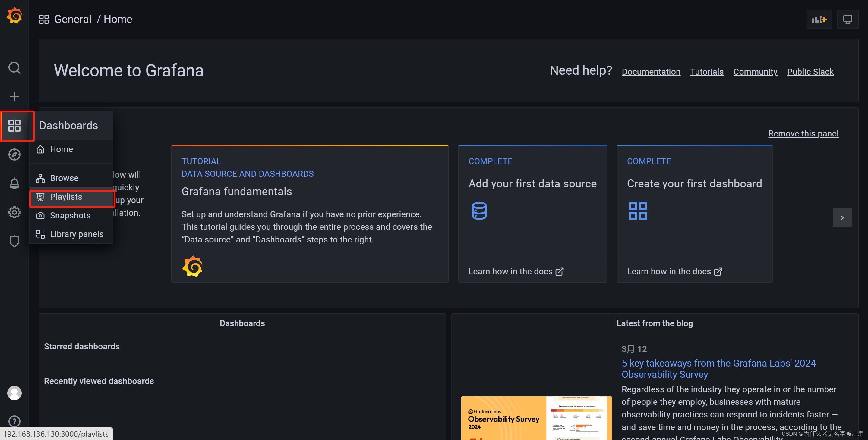Advance setup cards with right chevron
868x440 pixels.
point(842,217)
